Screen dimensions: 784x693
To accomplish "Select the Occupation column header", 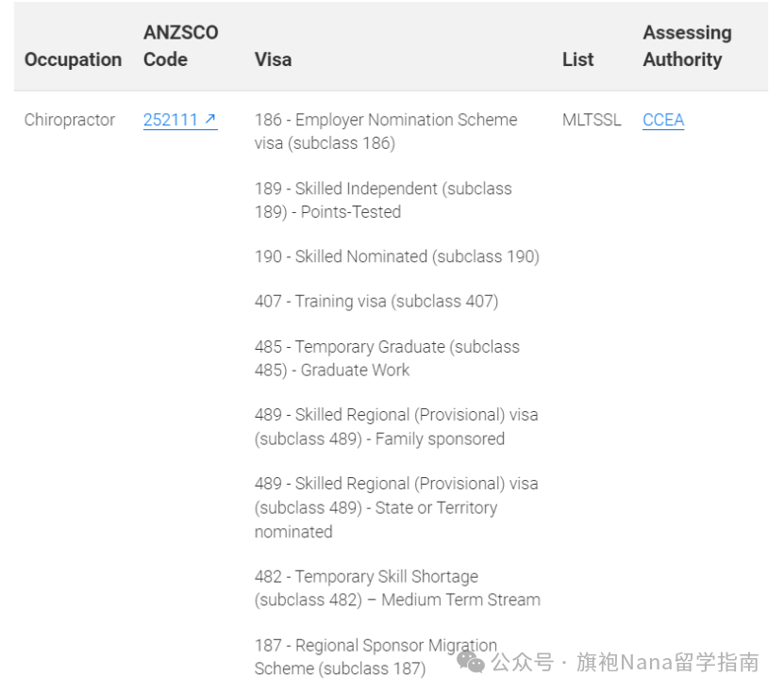I will tap(73, 59).
